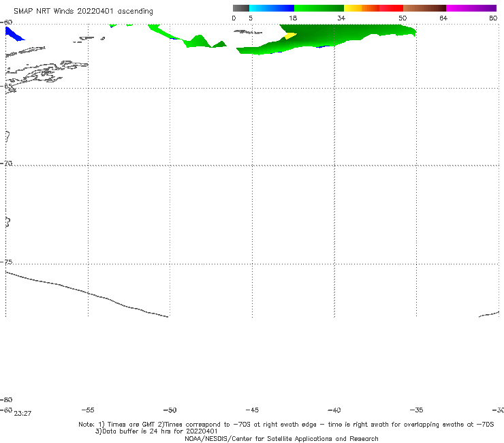Click the NOAA/NESDIS Center for Satellite Applications credit

(281, 438)
